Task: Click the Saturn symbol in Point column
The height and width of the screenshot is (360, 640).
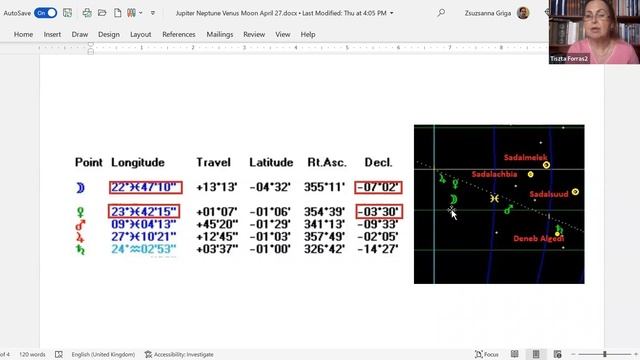Action: pyautogui.click(x=80, y=249)
